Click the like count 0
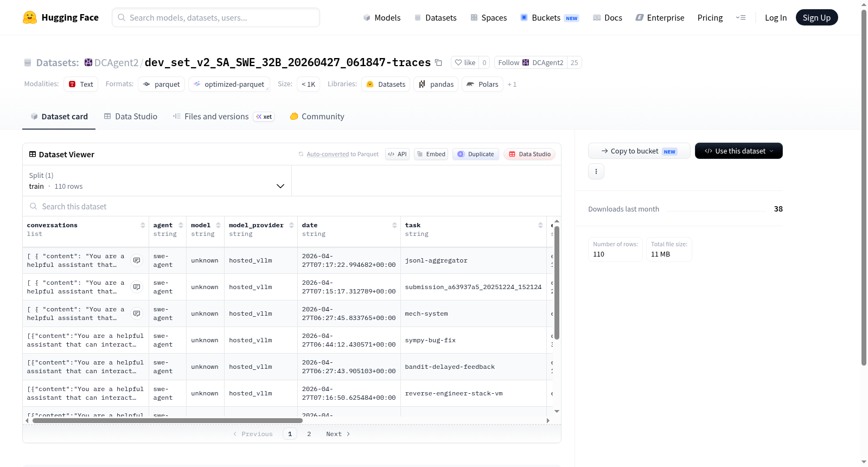Image resolution: width=868 pixels, height=467 pixels. click(484, 63)
